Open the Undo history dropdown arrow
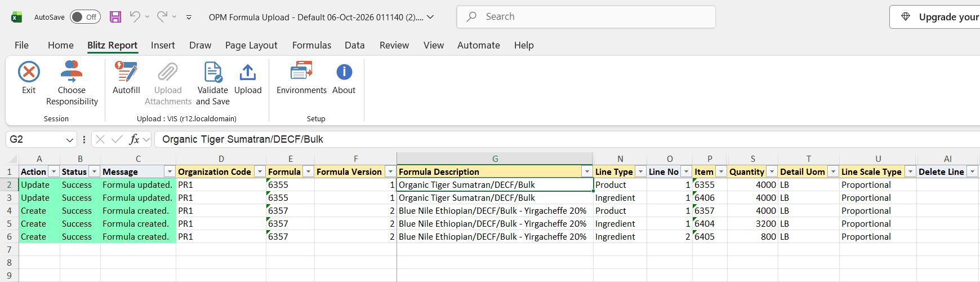The width and height of the screenshot is (980, 282). pos(148,17)
